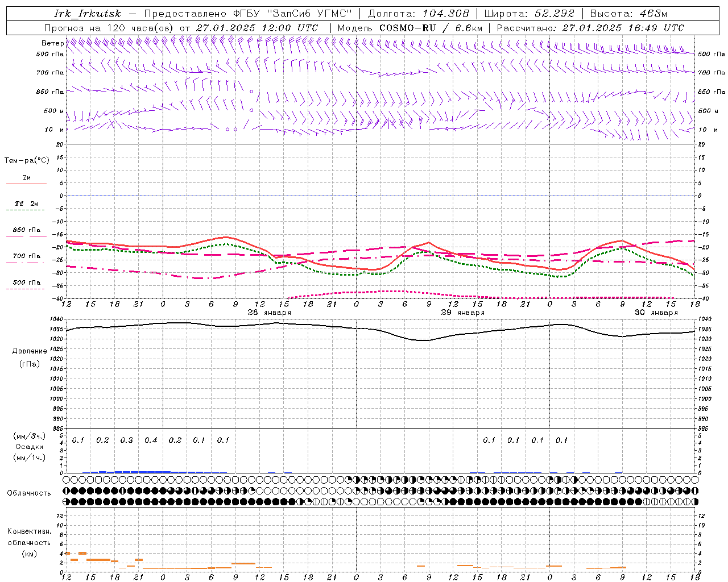Select 'Прогноз на 120 часа(ов)' forecast text
728x582 pixels.
[x=109, y=28]
